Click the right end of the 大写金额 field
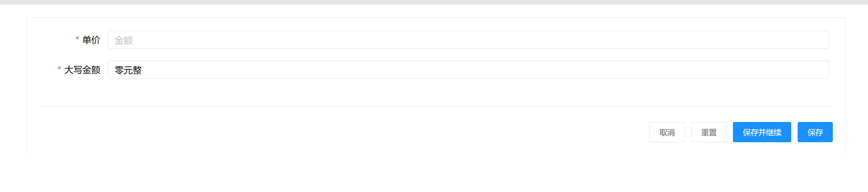Screen dimensions: 868x192 click(818, 70)
